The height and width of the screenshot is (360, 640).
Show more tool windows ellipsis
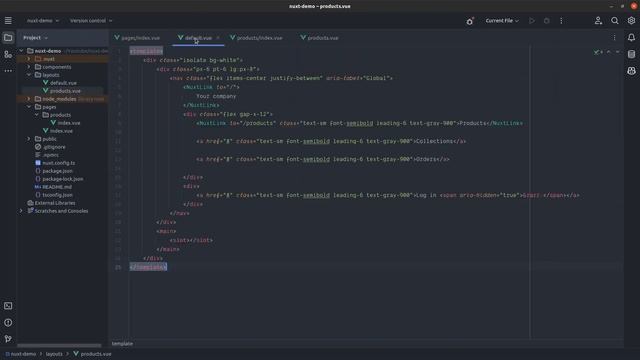8,71
